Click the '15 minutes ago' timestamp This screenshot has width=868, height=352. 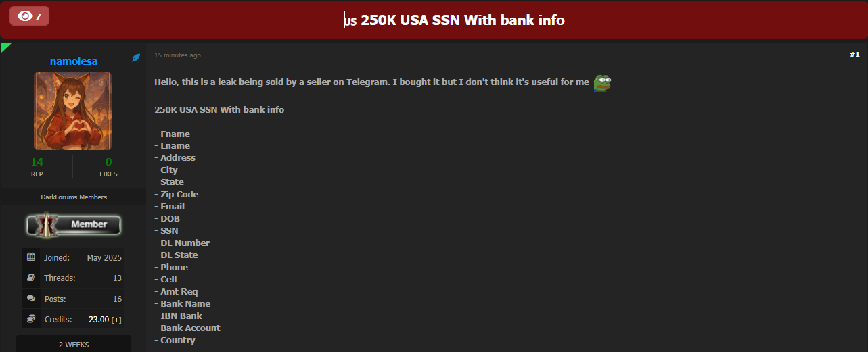click(177, 55)
